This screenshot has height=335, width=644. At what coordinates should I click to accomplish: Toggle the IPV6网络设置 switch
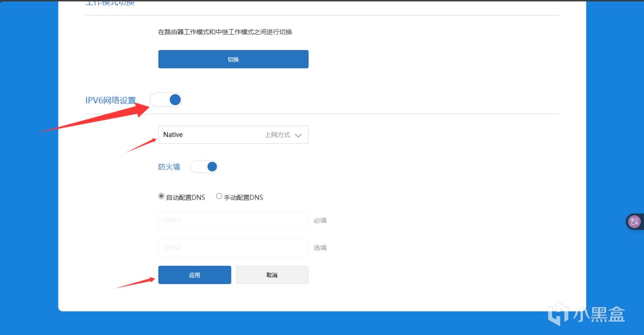click(x=166, y=100)
